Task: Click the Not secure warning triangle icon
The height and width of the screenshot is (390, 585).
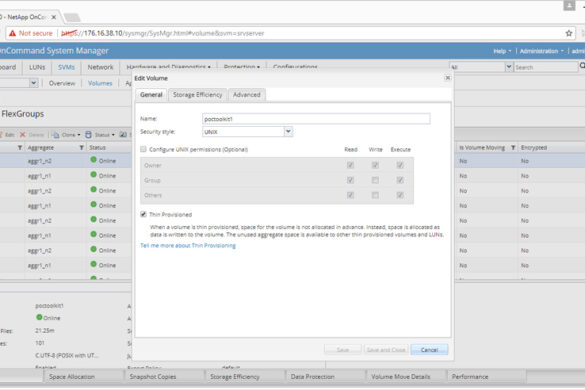Action: click(x=12, y=33)
